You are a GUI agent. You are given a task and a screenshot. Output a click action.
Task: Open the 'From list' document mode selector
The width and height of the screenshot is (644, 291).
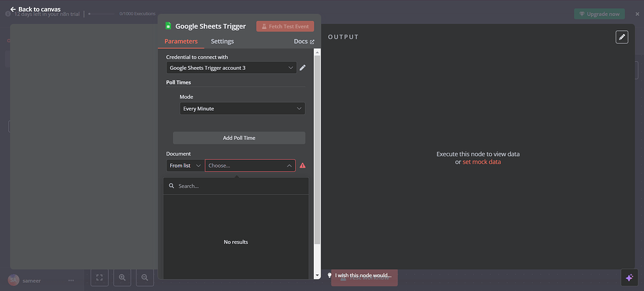point(186,166)
